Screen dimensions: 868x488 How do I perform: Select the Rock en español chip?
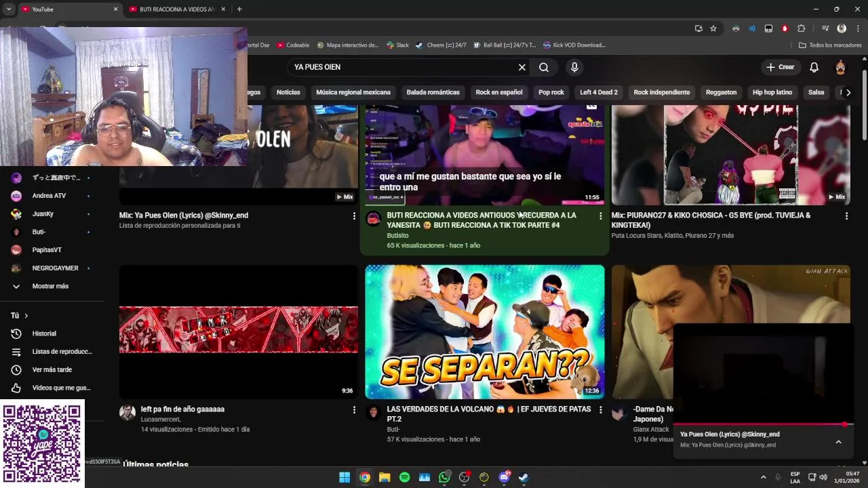pyautogui.click(x=499, y=92)
